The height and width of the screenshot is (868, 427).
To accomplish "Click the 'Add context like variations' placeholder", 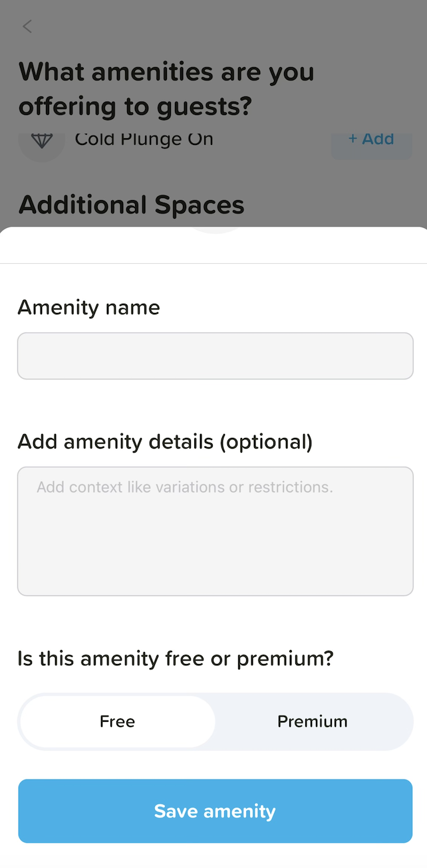I will [x=185, y=487].
